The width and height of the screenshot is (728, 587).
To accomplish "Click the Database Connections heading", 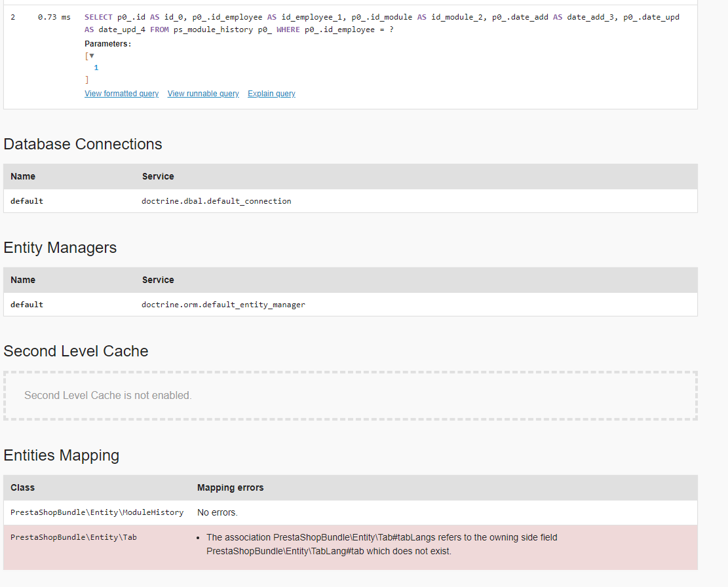I will click(83, 144).
